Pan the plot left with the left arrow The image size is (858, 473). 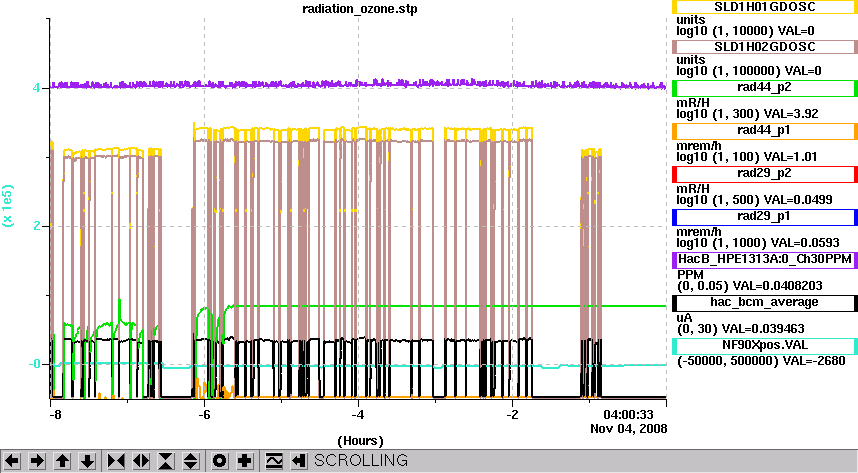(x=12, y=461)
